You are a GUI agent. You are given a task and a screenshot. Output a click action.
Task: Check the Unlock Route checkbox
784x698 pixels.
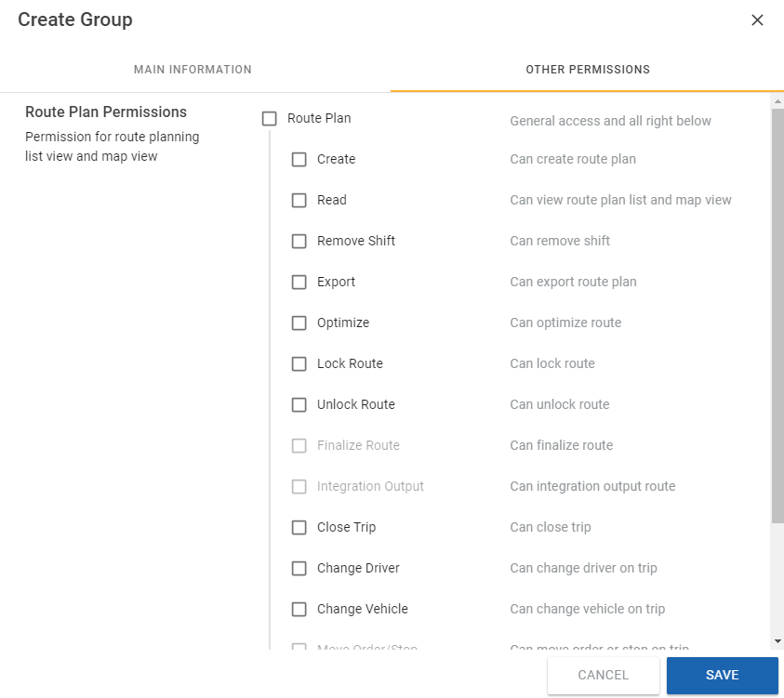coord(299,405)
